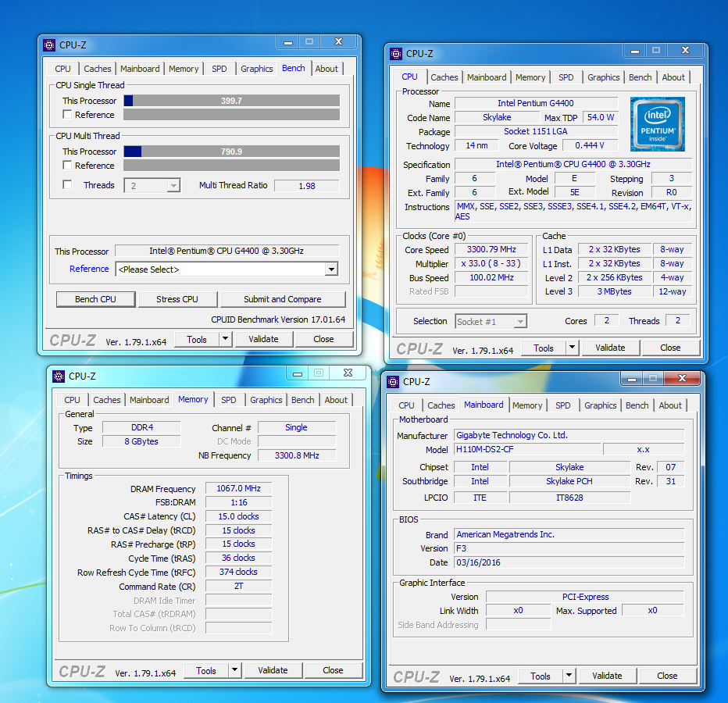Open the Reference <Please Select> combo box
Image resolution: width=728 pixels, height=703 pixels.
pos(227,269)
